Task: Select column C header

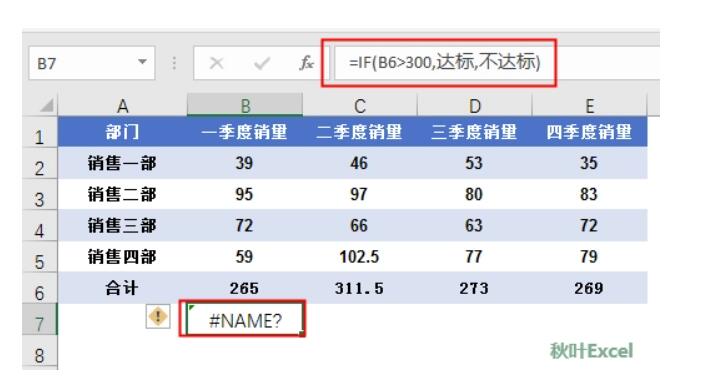Action: pos(360,105)
